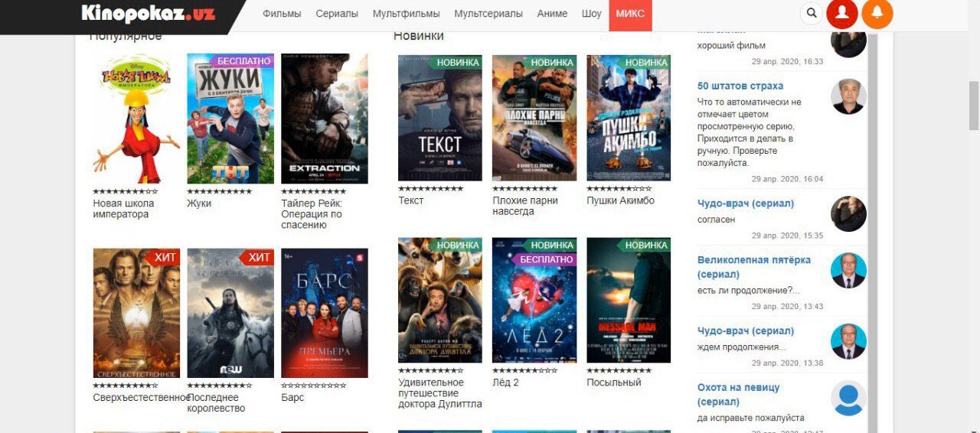Open the Новая школа императора poster

136,119
